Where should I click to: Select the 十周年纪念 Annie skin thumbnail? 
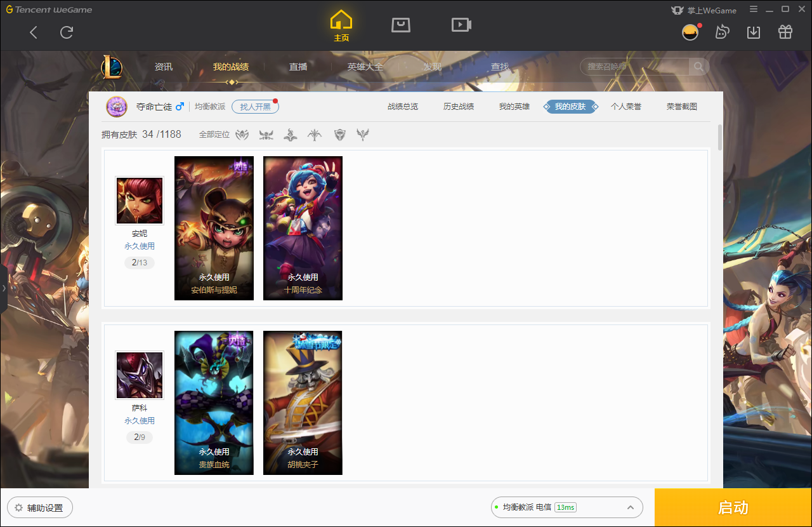[x=303, y=228]
